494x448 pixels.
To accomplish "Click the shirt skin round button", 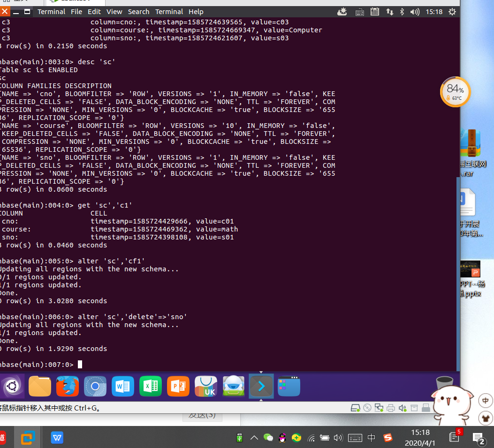I will tap(486, 418).
